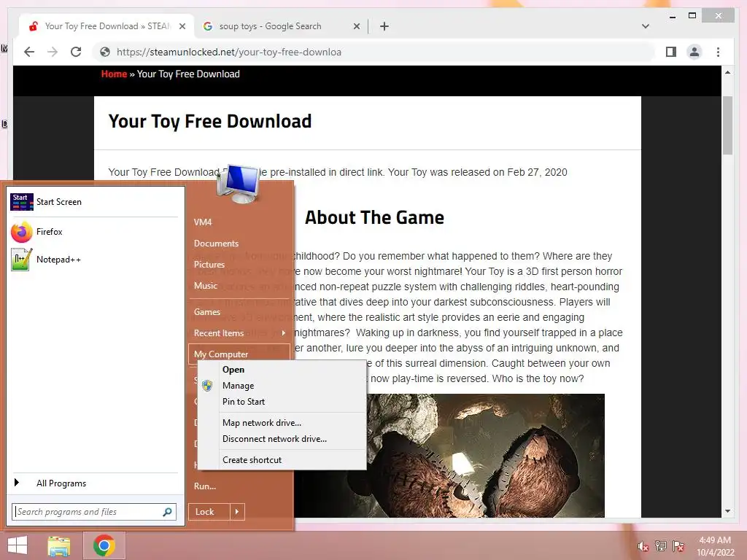
Task: Open Games from the start menu
Action: point(207,312)
